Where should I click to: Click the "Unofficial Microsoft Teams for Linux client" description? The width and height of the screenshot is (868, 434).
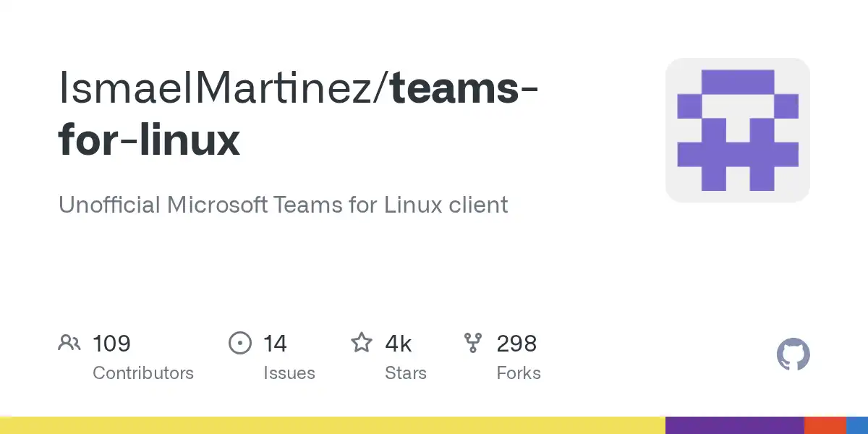click(283, 205)
